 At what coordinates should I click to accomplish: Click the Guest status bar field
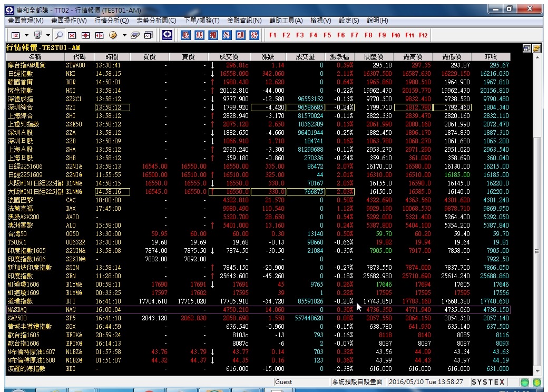coord(302,382)
